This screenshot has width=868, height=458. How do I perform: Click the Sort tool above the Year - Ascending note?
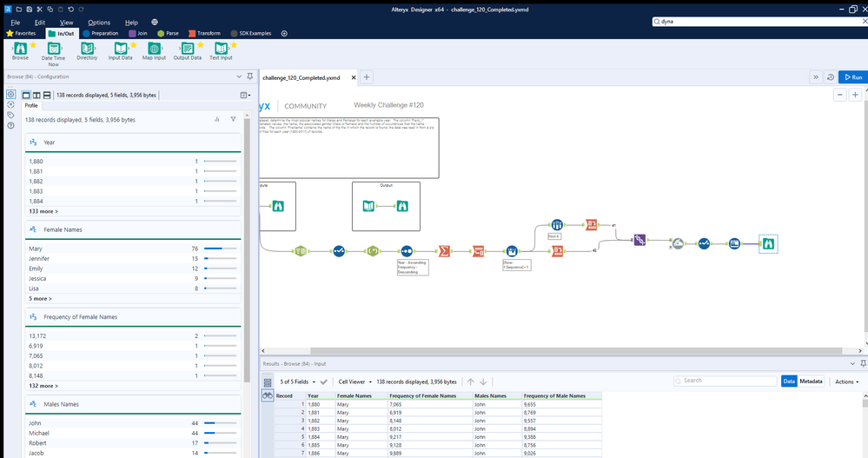tap(407, 251)
